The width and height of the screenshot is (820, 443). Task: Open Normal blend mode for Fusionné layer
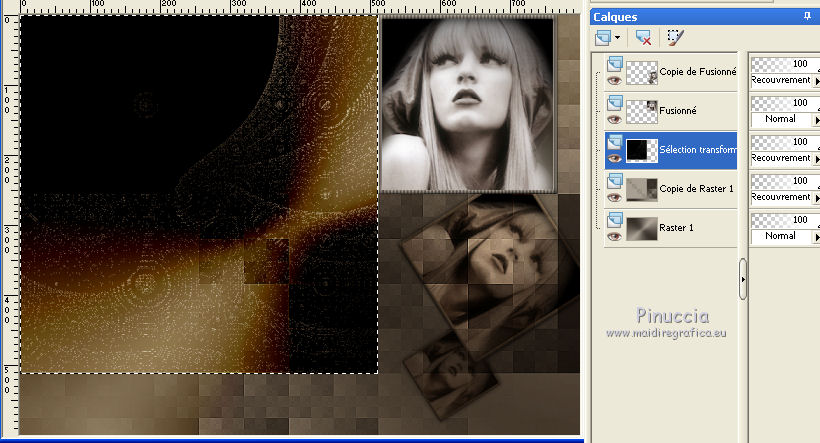[784, 119]
